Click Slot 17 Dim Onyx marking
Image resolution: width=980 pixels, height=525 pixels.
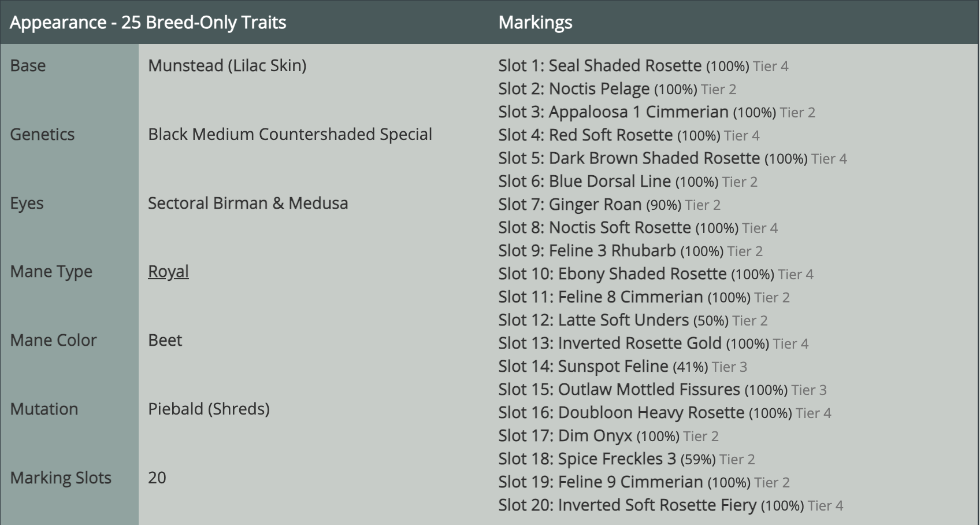[608, 436]
